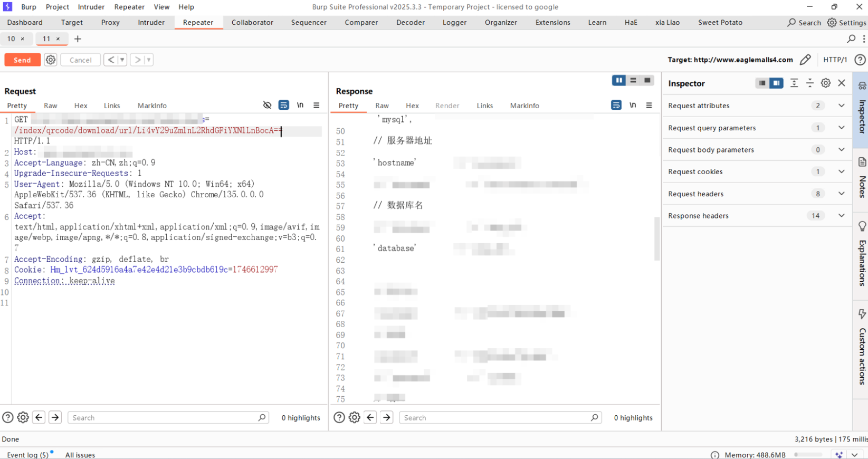
Task: Open request pane options menu
Action: [x=317, y=105]
